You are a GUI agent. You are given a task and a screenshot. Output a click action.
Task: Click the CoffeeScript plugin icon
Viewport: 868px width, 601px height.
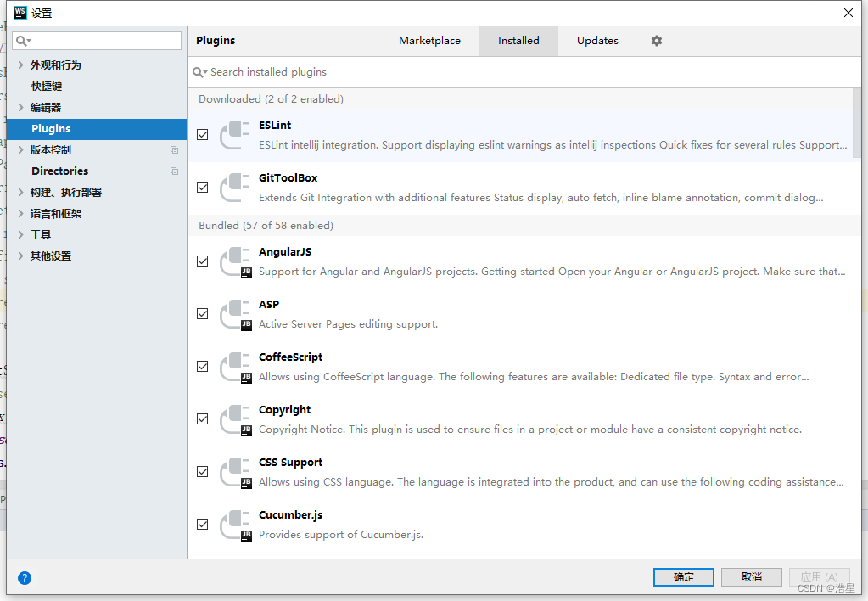235,367
